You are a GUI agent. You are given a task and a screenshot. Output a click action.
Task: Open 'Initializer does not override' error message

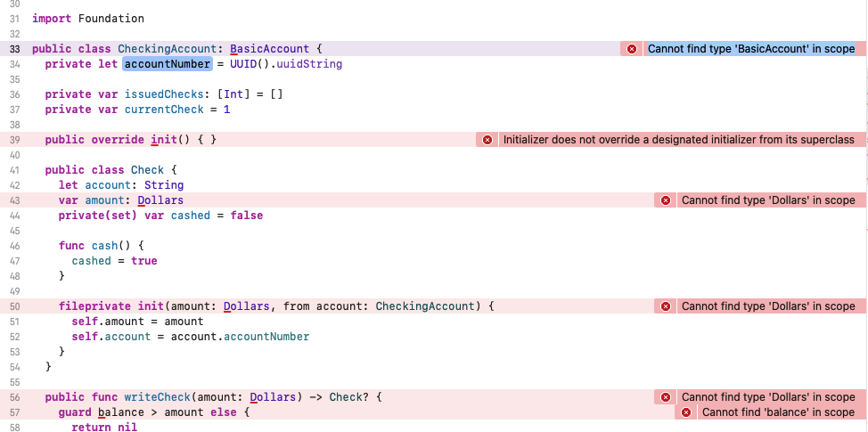click(679, 140)
